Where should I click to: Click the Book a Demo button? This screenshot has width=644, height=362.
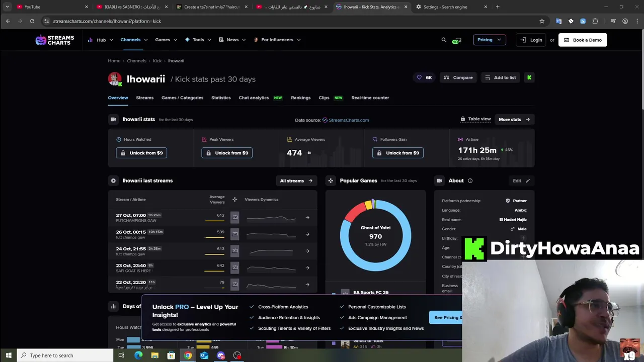583,40
